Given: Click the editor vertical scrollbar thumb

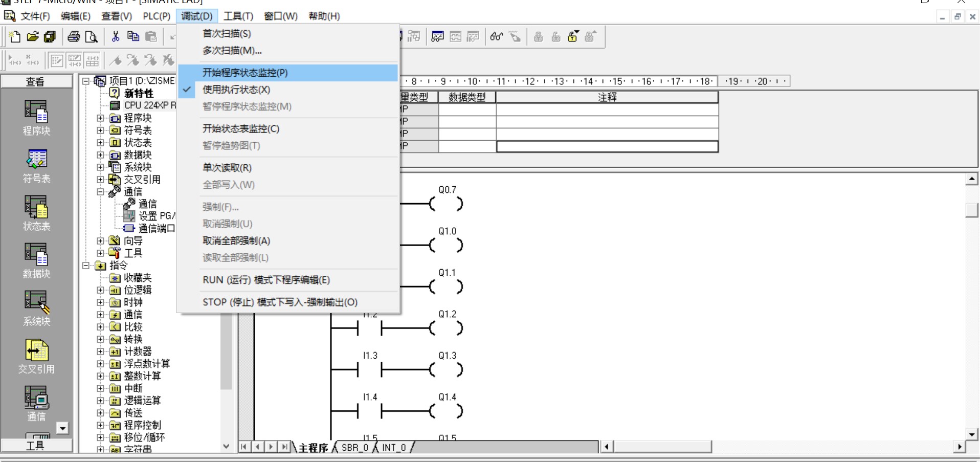Looking at the screenshot, I should (972, 210).
